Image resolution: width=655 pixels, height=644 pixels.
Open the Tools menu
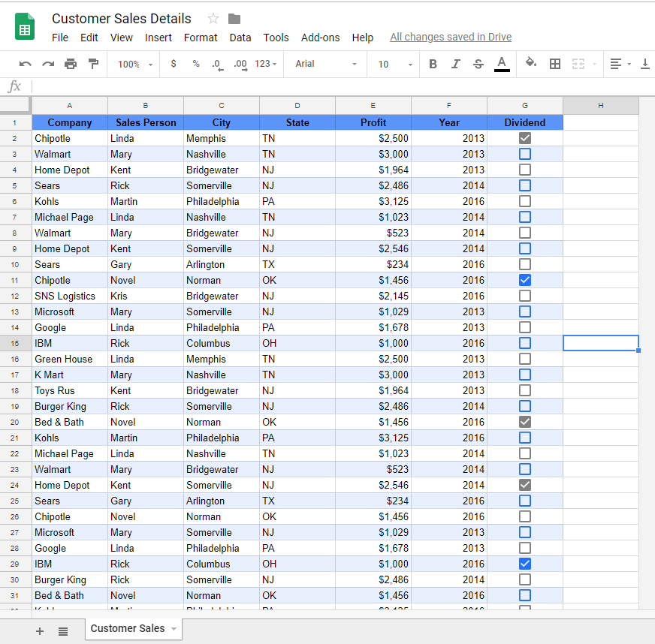(276, 38)
